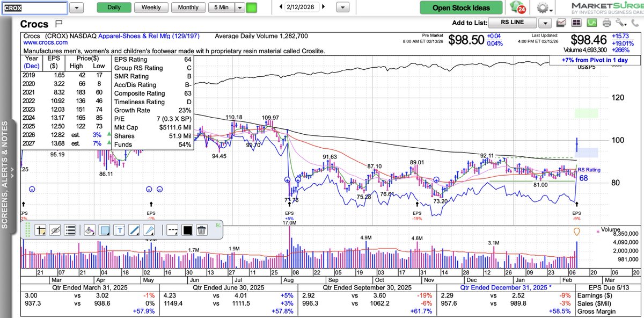Viewport: 644px width, 318px height.
Task: Select the line drawing tool
Action: tap(135, 230)
